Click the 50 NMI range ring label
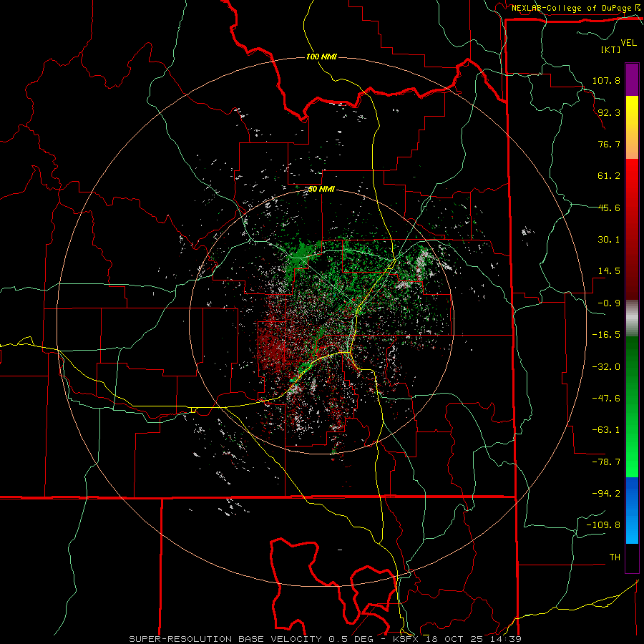Viewport: 644px width, 644px height. [321, 190]
